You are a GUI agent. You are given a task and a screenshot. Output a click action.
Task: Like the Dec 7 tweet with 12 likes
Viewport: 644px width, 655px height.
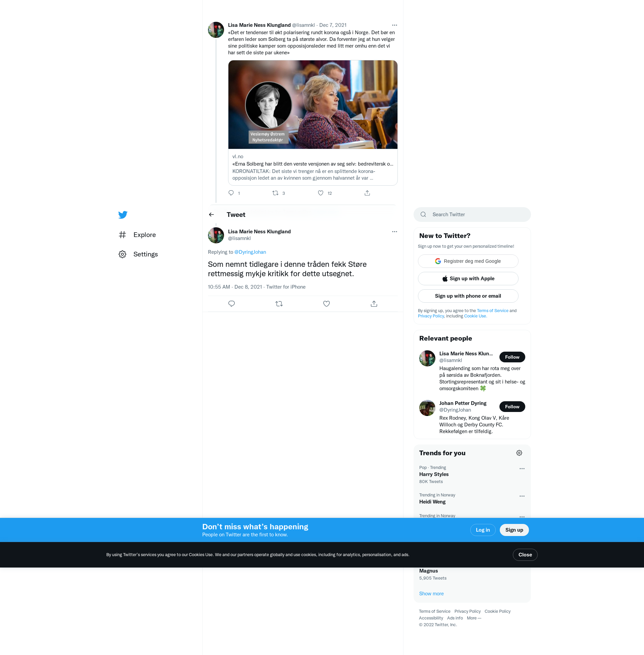coord(321,193)
